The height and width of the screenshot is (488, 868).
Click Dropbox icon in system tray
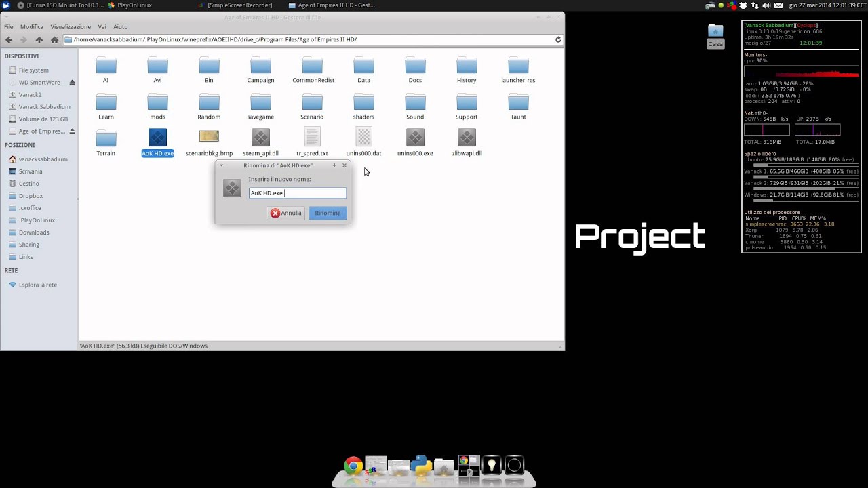[743, 5]
